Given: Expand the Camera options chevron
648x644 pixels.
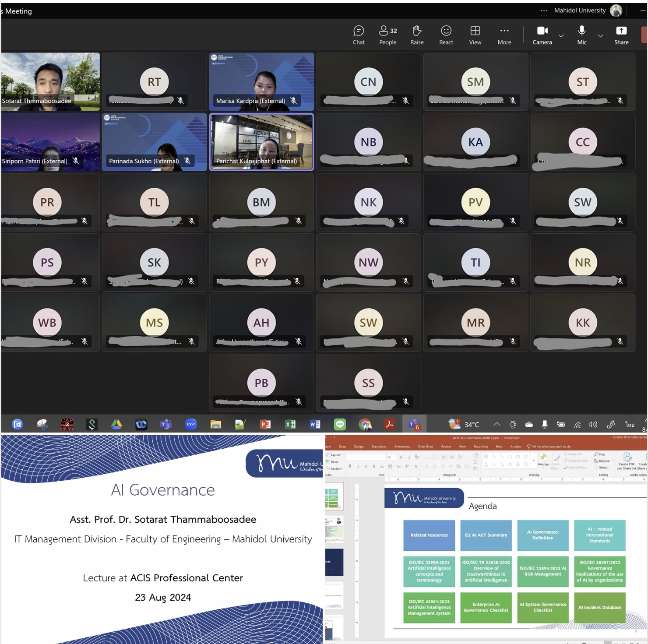Looking at the screenshot, I should click(x=561, y=36).
